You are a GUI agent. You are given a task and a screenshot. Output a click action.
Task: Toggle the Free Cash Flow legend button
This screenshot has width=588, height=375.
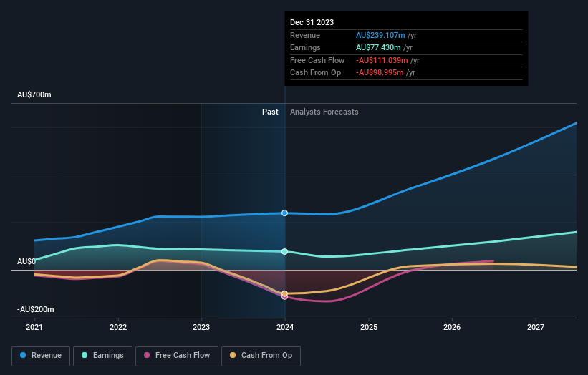(177, 356)
